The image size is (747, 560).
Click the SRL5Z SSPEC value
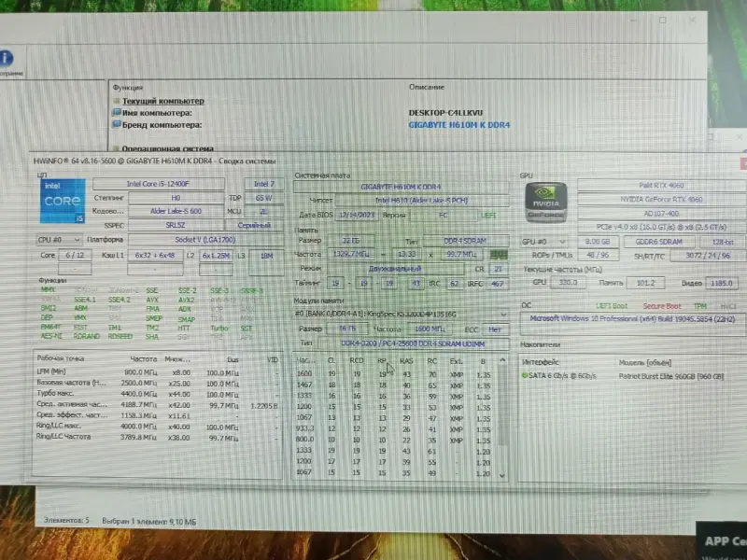[176, 225]
